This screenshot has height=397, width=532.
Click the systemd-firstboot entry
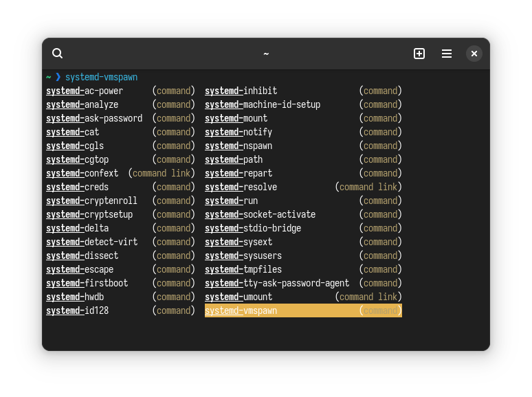pos(87,283)
